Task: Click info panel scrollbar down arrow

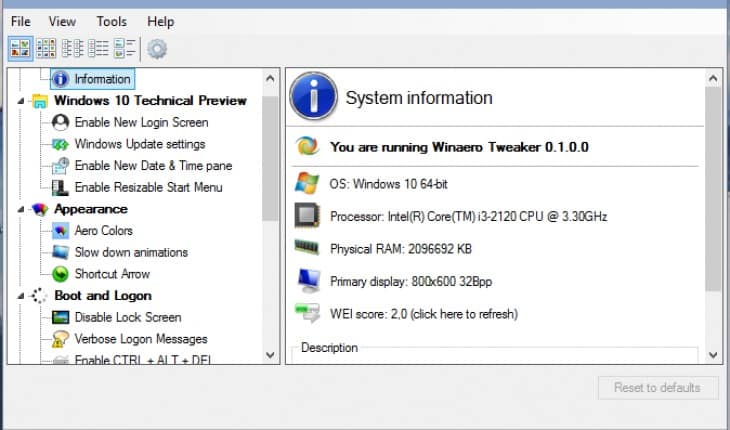Action: [713, 355]
